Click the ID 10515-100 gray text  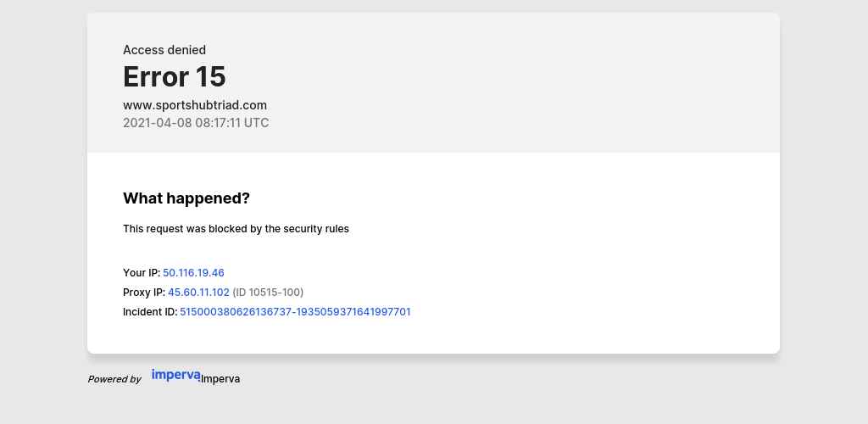(x=268, y=293)
